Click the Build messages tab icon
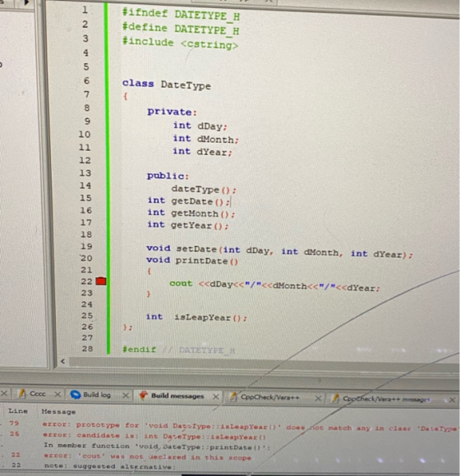This screenshot has height=476, width=460. pyautogui.click(x=143, y=396)
